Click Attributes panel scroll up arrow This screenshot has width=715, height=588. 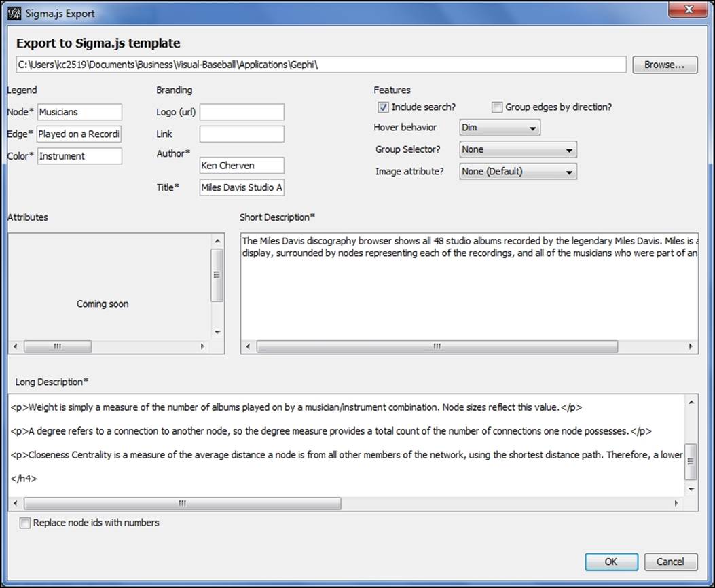coord(217,241)
